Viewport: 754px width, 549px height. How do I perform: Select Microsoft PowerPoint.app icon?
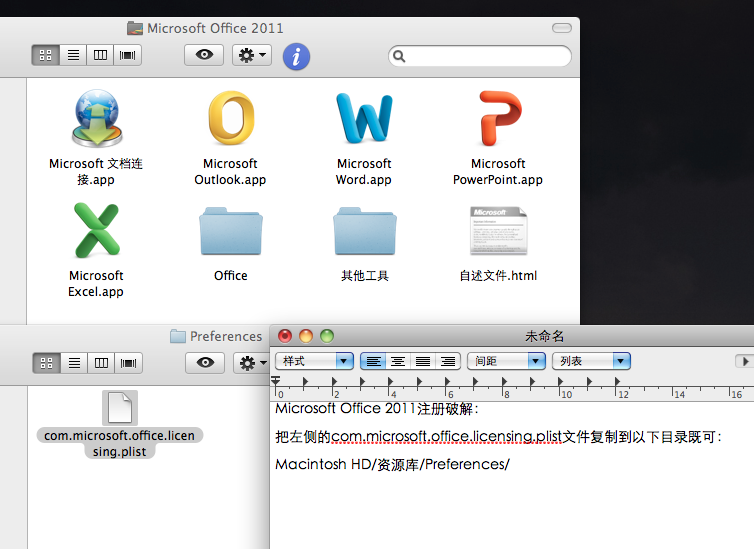(x=499, y=118)
